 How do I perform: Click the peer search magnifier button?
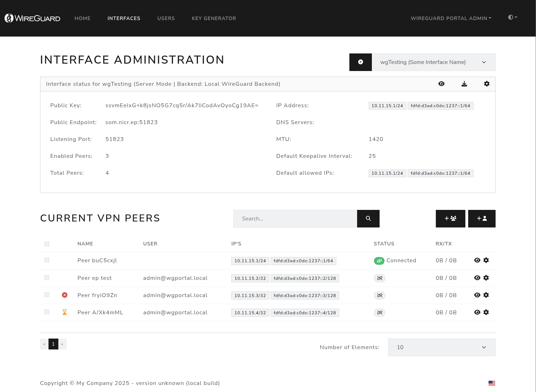tap(368, 219)
